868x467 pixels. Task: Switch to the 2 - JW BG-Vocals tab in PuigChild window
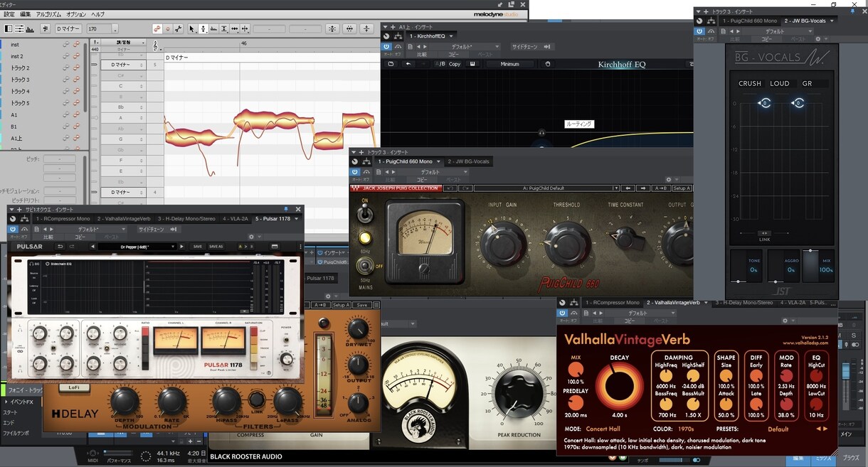pos(468,161)
